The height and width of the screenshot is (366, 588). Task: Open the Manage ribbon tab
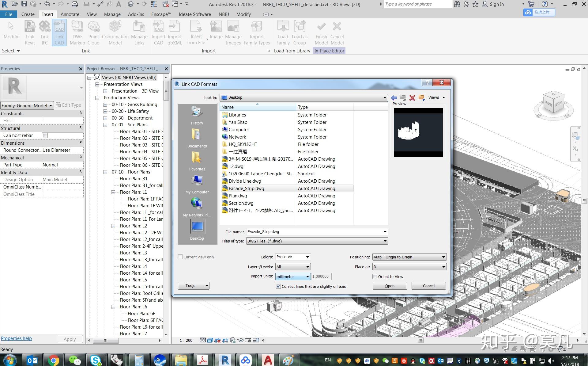112,14
